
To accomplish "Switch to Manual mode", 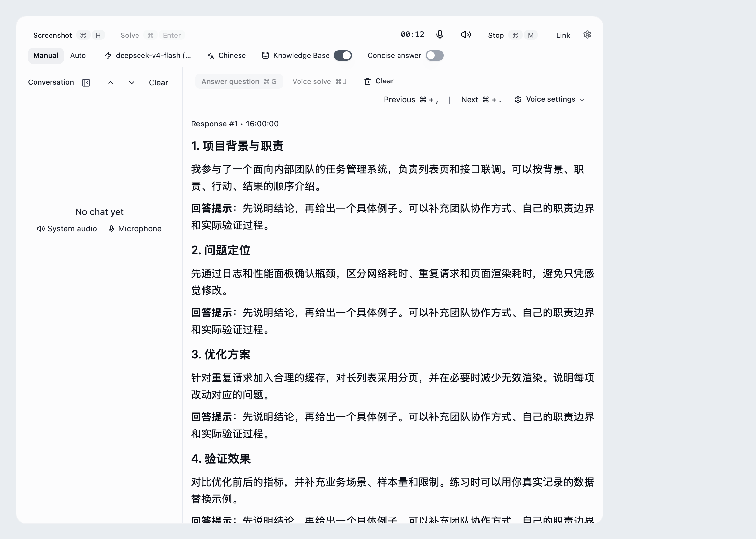I will (46, 55).
